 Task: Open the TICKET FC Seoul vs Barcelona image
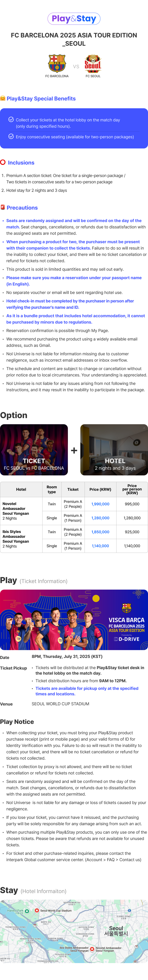pos(34,450)
